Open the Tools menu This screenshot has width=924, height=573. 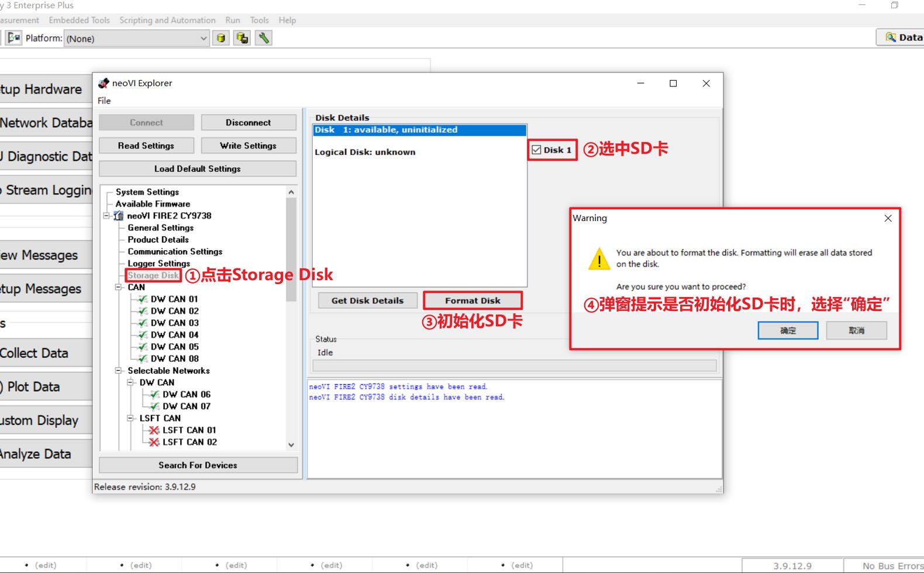coord(260,20)
